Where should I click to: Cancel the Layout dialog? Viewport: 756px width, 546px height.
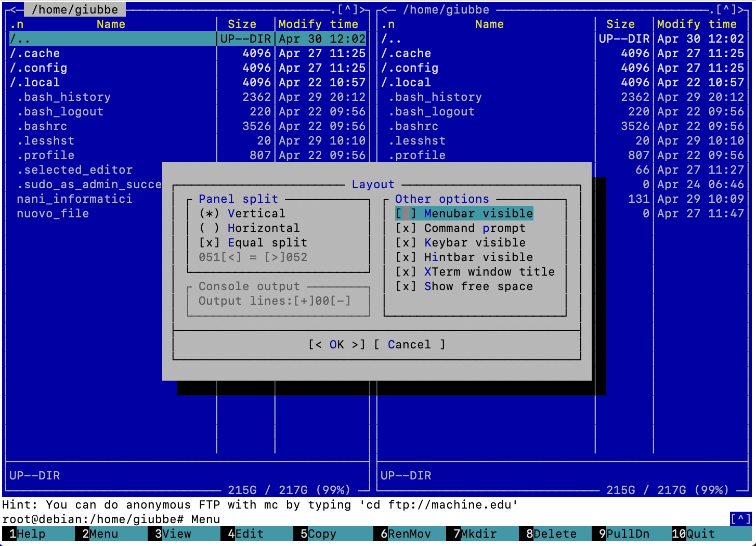(x=409, y=345)
